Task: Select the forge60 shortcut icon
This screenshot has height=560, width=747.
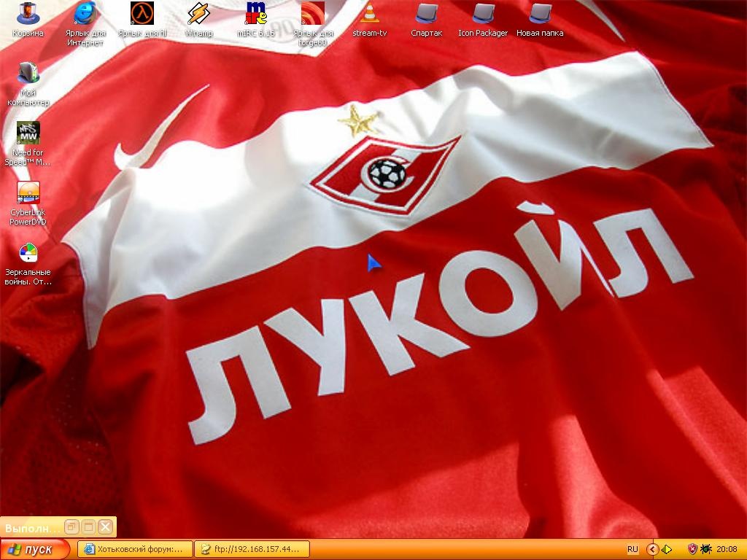Action: coord(313,14)
